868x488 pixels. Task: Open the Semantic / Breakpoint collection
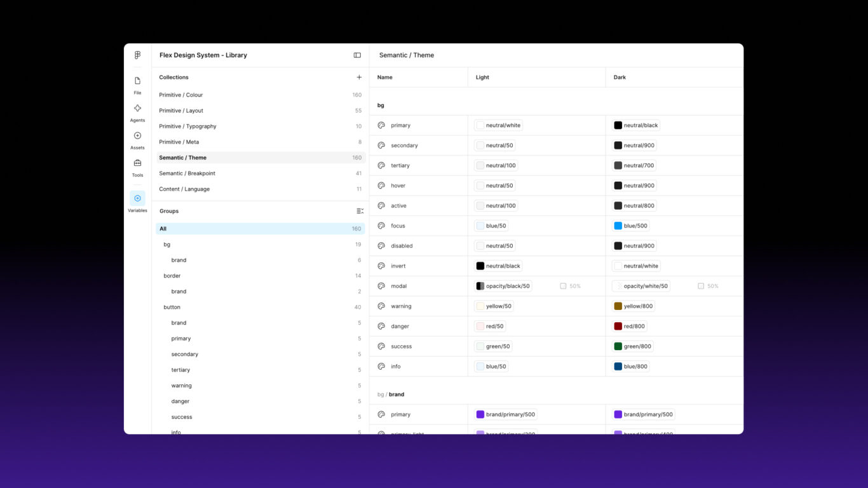coord(261,173)
